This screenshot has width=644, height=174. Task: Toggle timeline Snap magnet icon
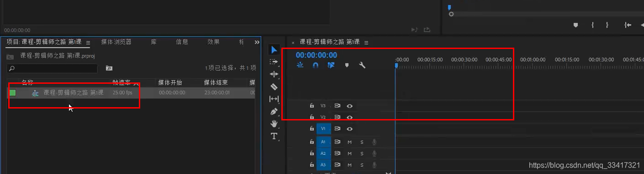coord(316,65)
